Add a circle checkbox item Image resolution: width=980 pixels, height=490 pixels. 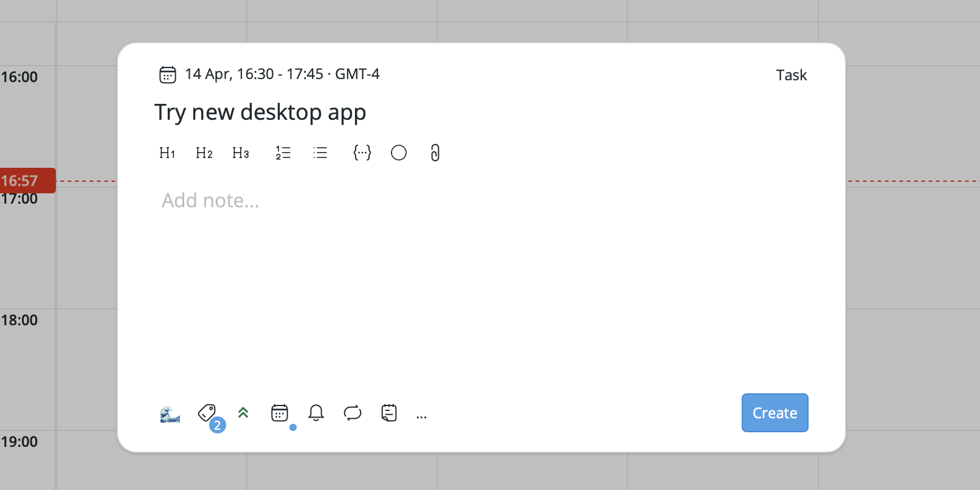399,153
